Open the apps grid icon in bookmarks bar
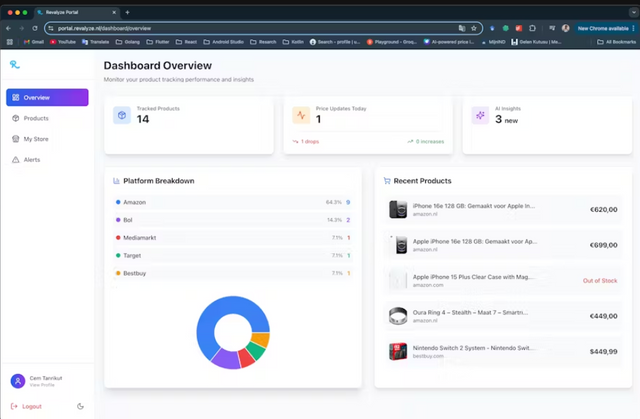Viewport: 640px width, 419px height. (10, 42)
